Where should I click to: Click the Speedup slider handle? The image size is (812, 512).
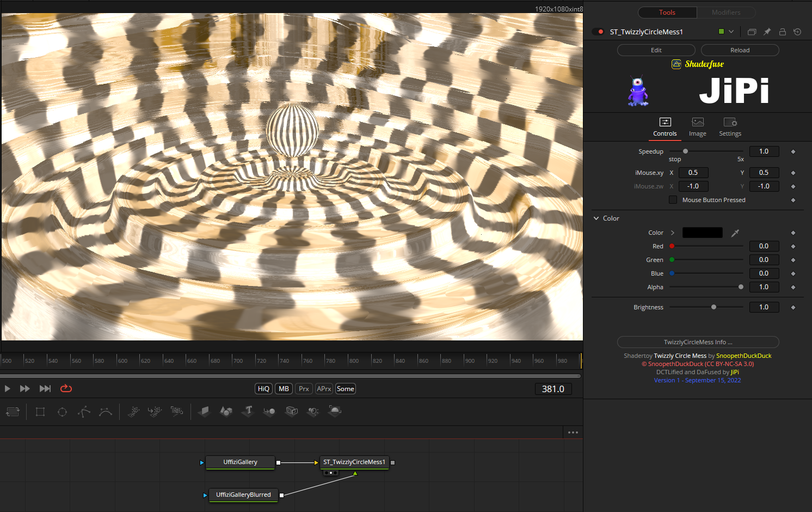click(685, 151)
